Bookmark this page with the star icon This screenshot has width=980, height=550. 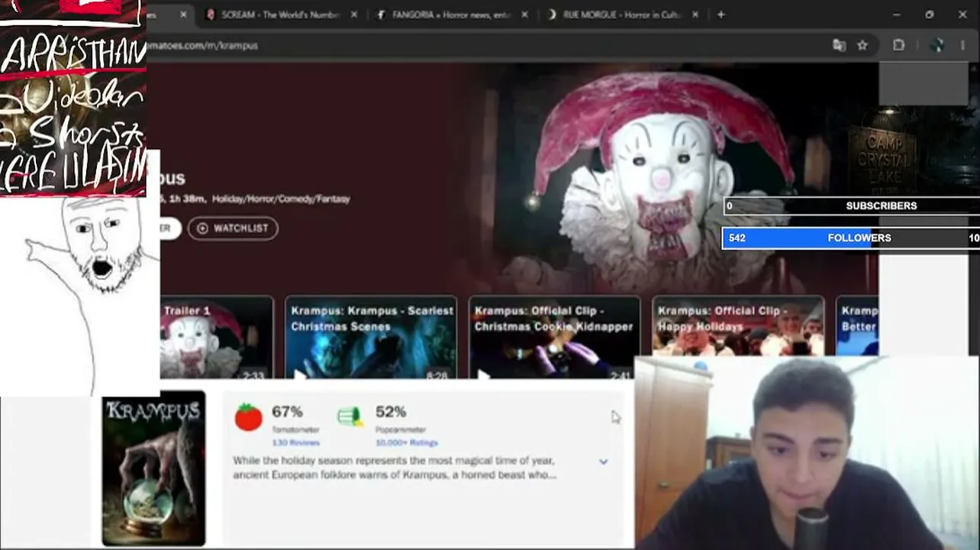(862, 46)
